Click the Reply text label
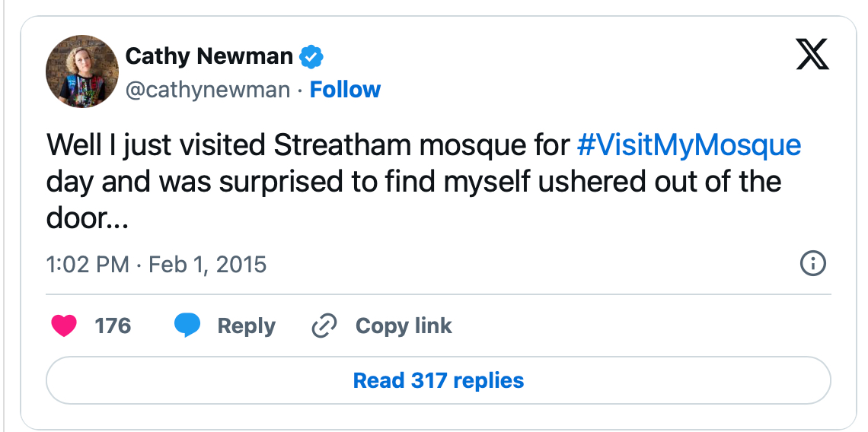 [246, 326]
